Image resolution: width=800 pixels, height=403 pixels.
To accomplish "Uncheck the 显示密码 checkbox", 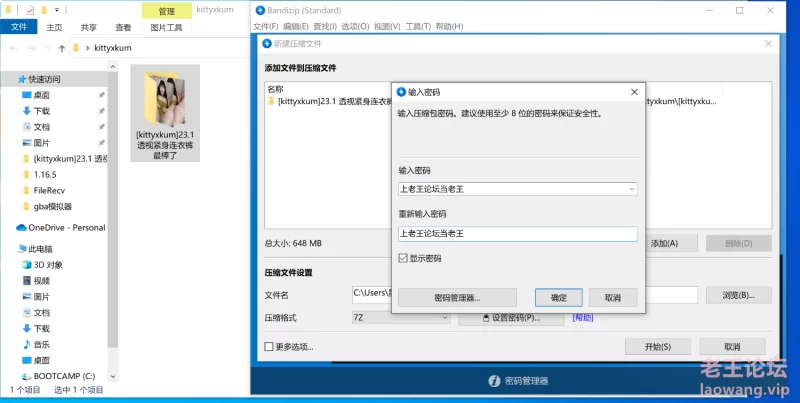I will [403, 259].
